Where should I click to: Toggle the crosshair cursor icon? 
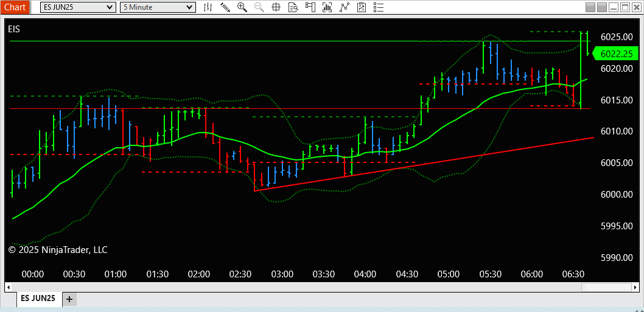(276, 7)
